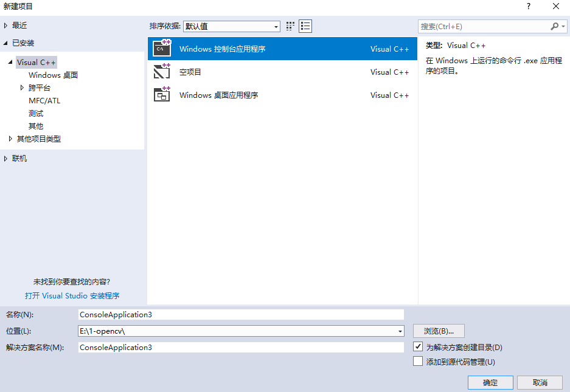
Task: Click the Windows desktop application template icon
Action: click(x=162, y=94)
